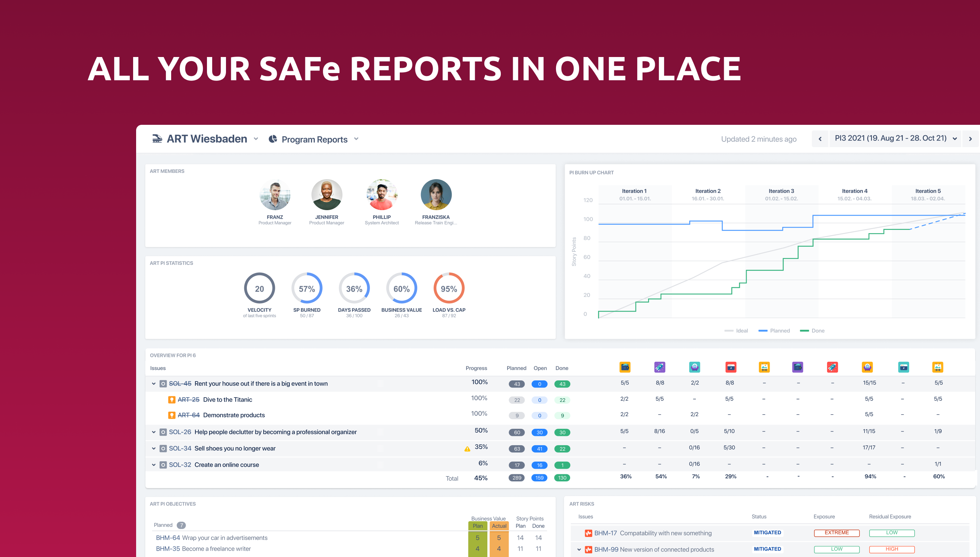Click the teal UFO team icon

pyautogui.click(x=694, y=367)
